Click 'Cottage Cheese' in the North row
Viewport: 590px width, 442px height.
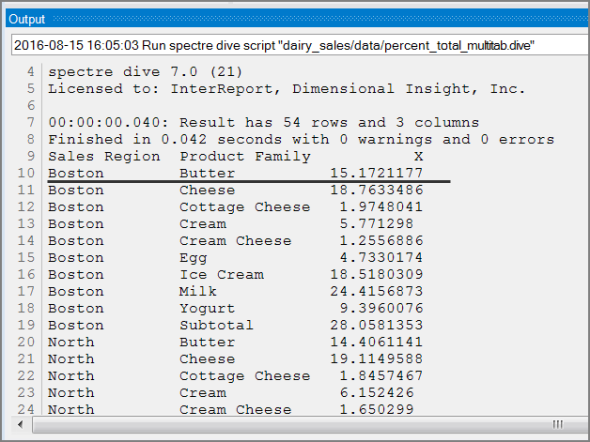tap(245, 376)
